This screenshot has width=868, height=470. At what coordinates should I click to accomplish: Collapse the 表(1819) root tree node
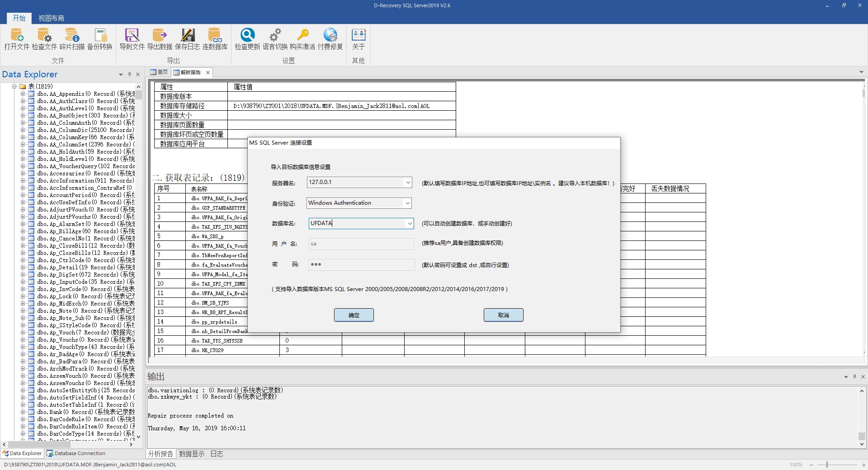click(x=14, y=86)
